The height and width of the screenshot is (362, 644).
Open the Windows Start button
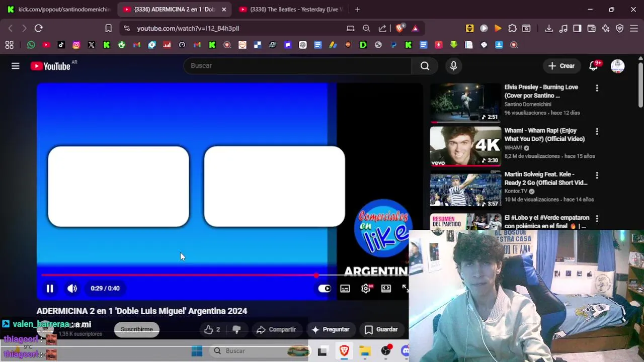tap(197, 351)
